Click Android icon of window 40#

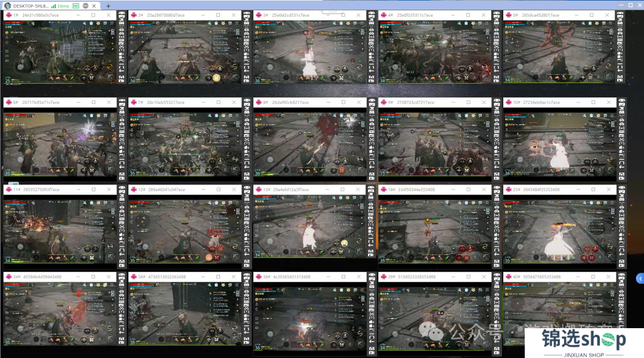509,277
